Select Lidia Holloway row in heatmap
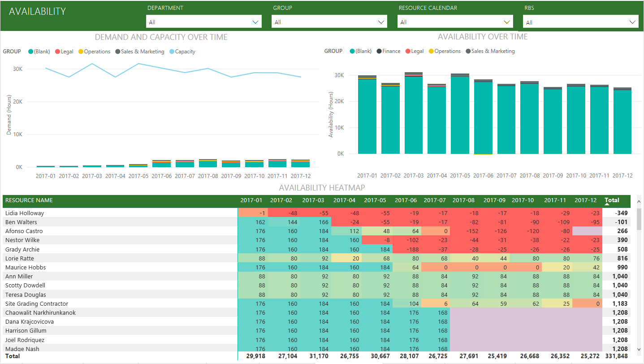Viewport: 644px width, 364px height. point(25,213)
